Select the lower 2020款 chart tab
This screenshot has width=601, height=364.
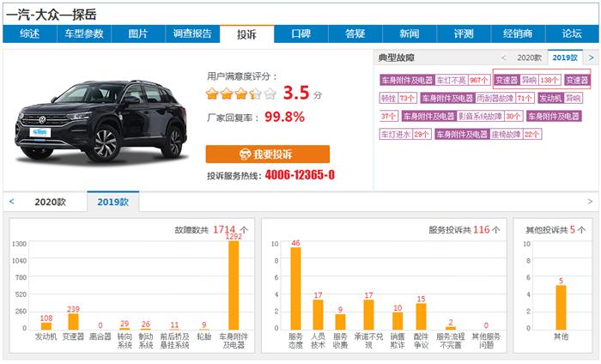point(50,202)
